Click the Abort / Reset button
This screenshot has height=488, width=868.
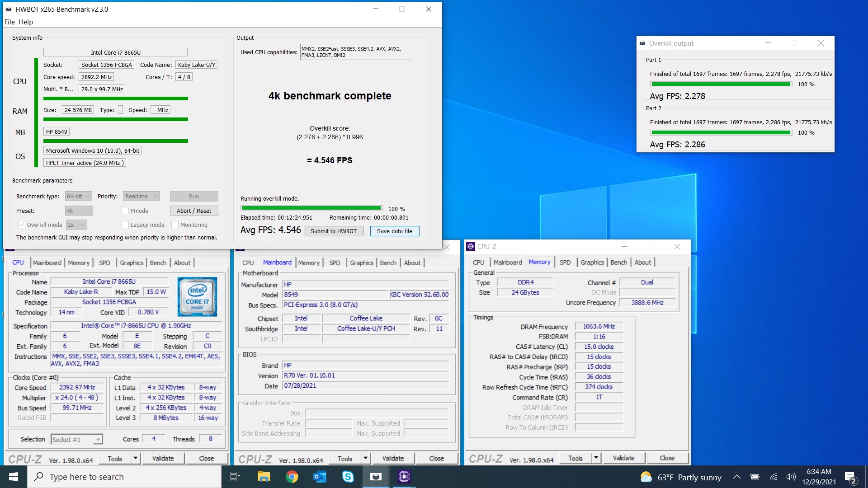tap(194, 211)
